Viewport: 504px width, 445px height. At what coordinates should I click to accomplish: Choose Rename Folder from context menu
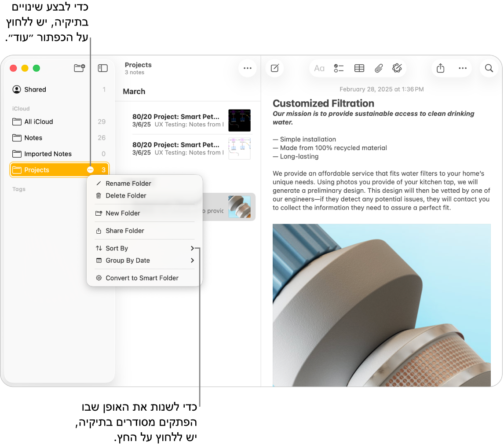128,184
